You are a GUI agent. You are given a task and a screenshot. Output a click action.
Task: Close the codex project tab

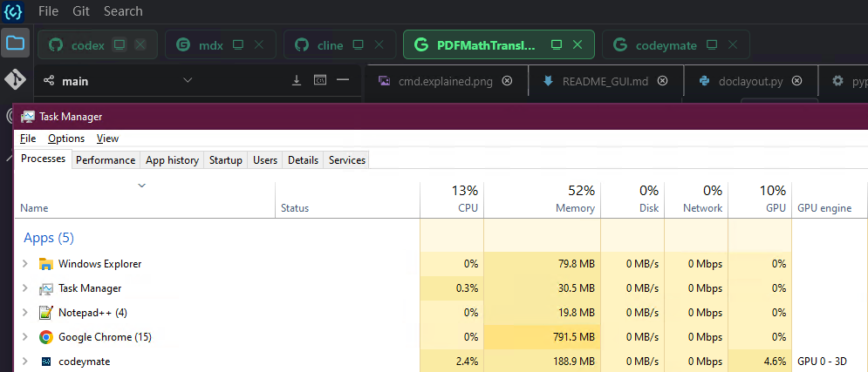[x=140, y=44]
